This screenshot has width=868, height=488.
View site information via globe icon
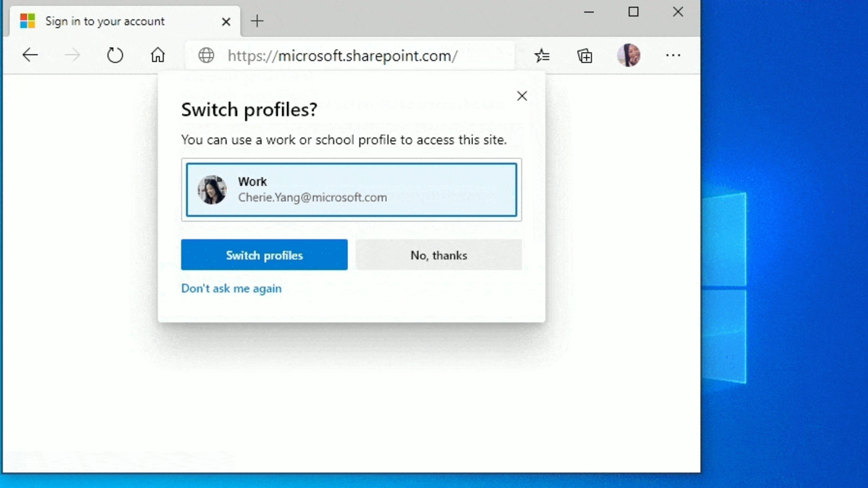[x=206, y=56]
